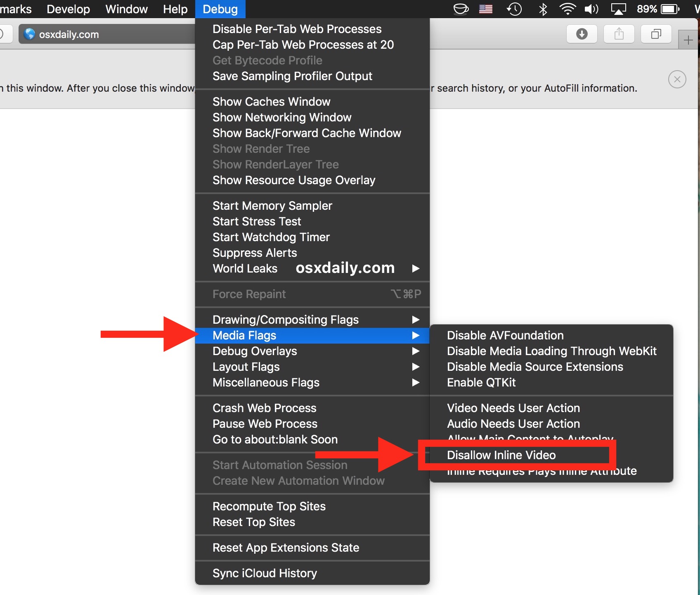Open Time Machine menu bar icon
This screenshot has width=700, height=595.
click(514, 9)
